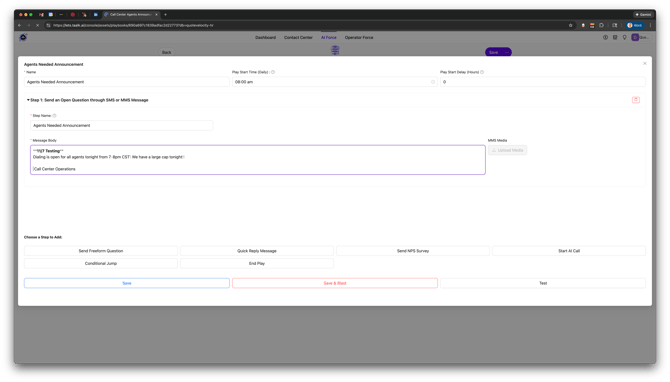Click the red Save & Blast button
Image resolution: width=670 pixels, height=382 pixels.
click(x=335, y=283)
